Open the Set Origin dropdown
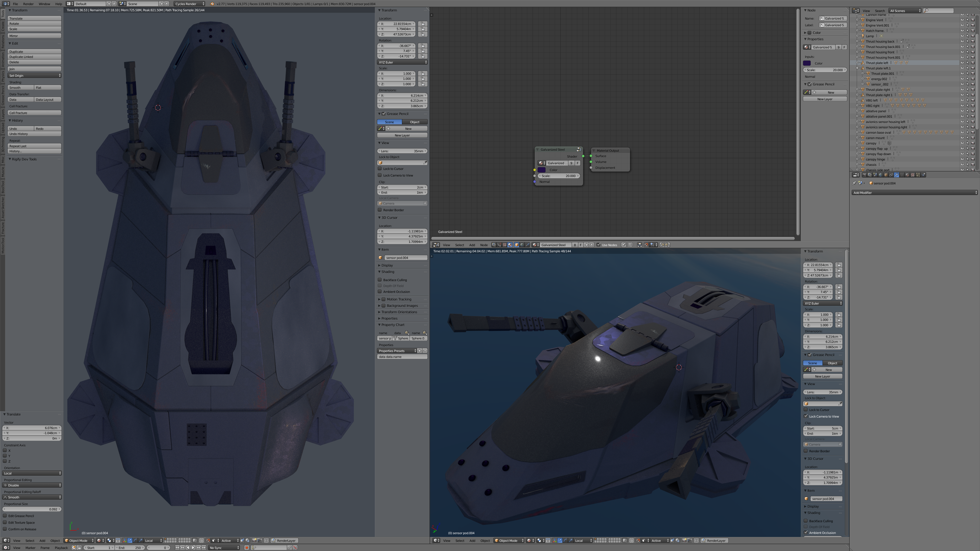This screenshot has height=551, width=980. click(35, 76)
